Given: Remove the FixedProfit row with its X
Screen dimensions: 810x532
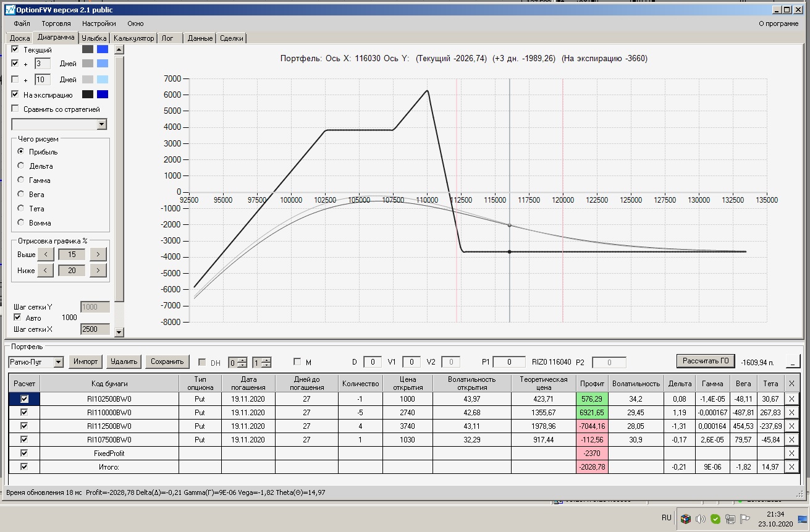Looking at the screenshot, I should pyautogui.click(x=792, y=454).
